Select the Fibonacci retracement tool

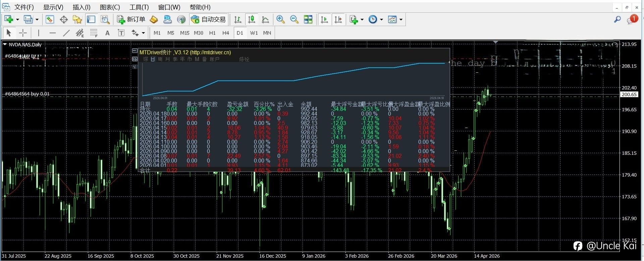point(94,33)
